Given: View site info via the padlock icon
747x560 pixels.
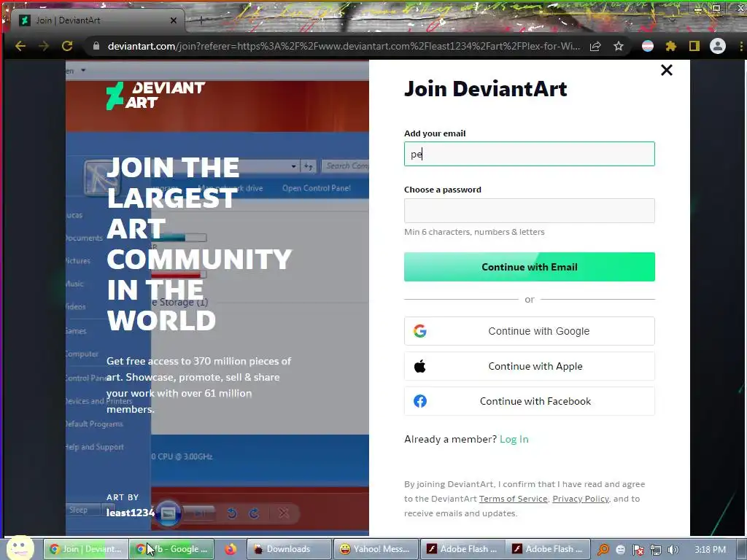Looking at the screenshot, I should [x=96, y=46].
